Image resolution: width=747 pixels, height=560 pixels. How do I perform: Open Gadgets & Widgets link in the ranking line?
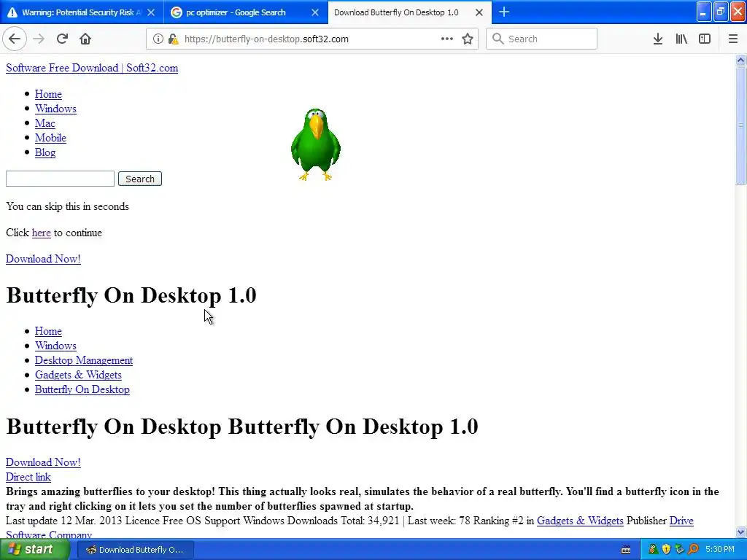click(580, 521)
